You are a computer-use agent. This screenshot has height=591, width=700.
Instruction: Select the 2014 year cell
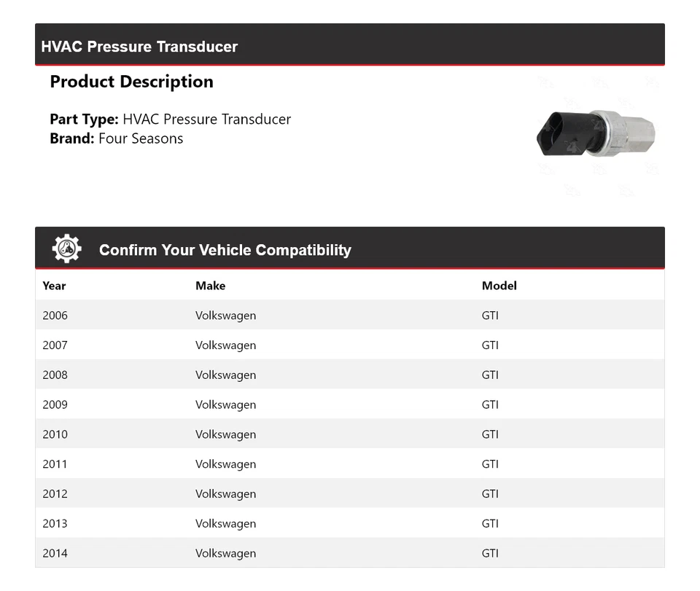pyautogui.click(x=55, y=553)
